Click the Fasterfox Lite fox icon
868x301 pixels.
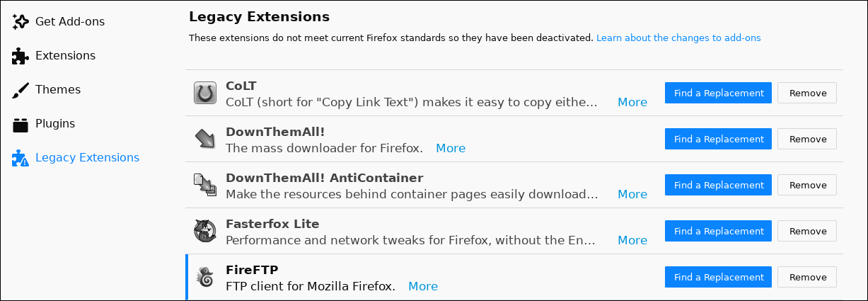(x=205, y=231)
